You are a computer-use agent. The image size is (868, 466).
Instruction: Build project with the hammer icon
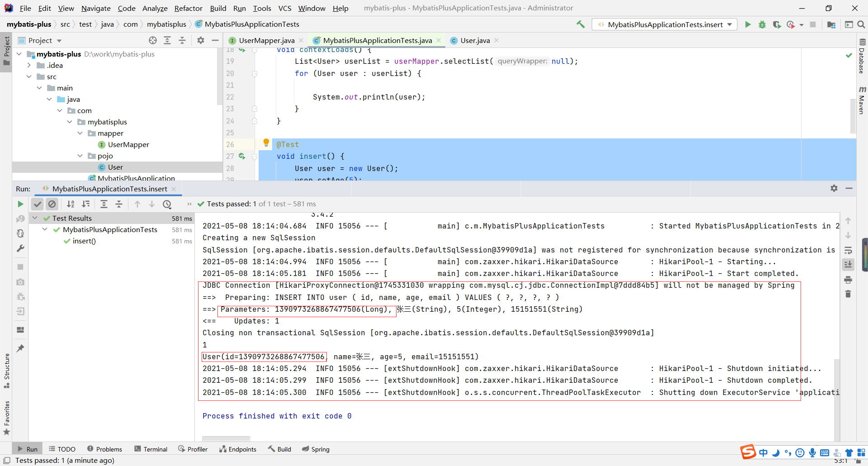pos(580,24)
